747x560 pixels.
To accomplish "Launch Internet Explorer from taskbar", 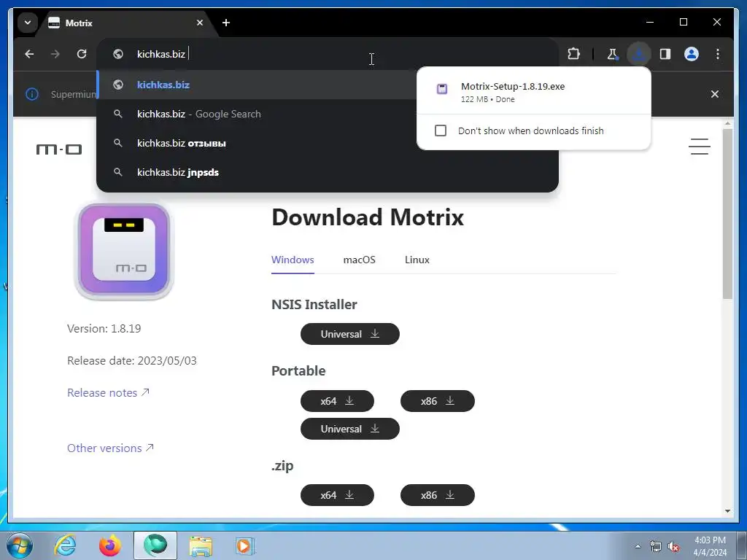I will click(65, 545).
